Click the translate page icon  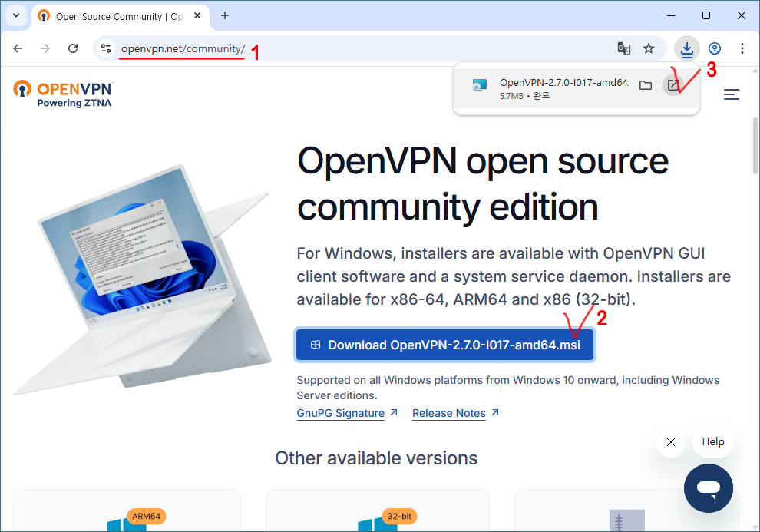pyautogui.click(x=624, y=48)
